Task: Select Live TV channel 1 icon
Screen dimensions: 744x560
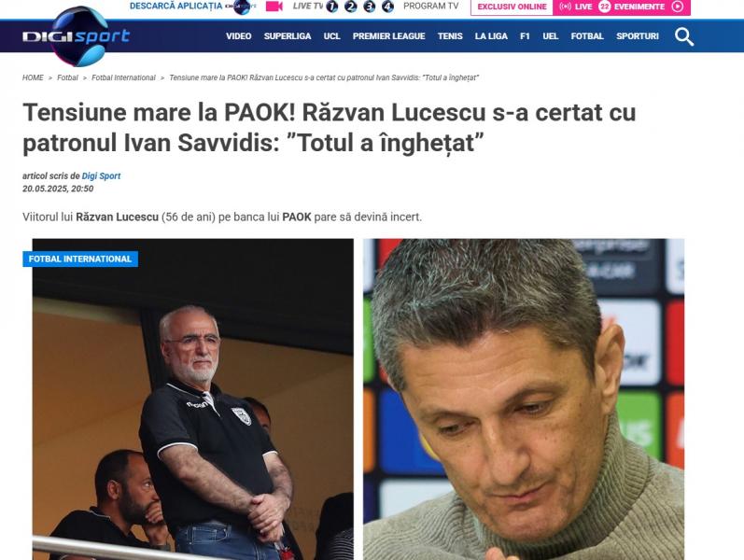Action: point(332,7)
